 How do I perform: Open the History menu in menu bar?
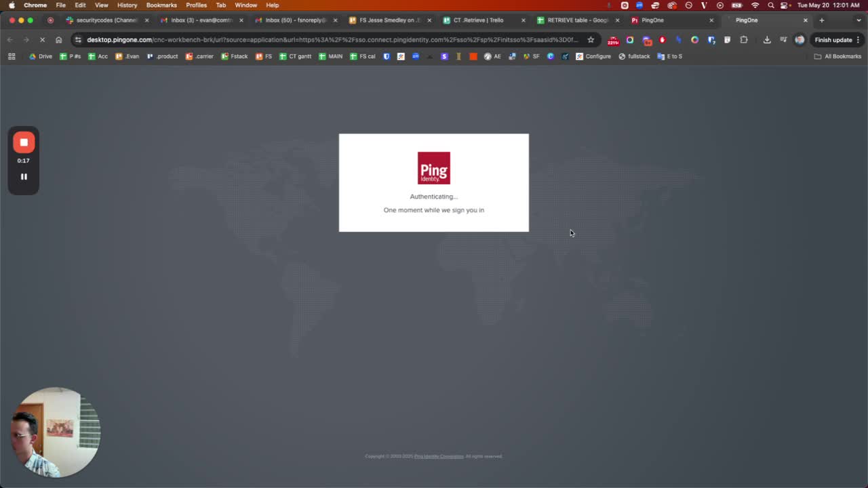[127, 5]
